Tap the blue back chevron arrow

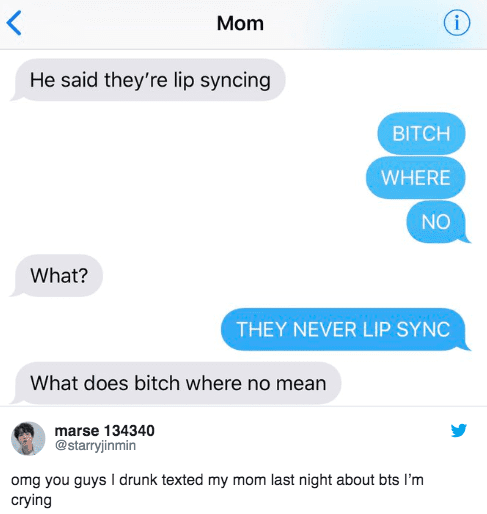(14, 23)
